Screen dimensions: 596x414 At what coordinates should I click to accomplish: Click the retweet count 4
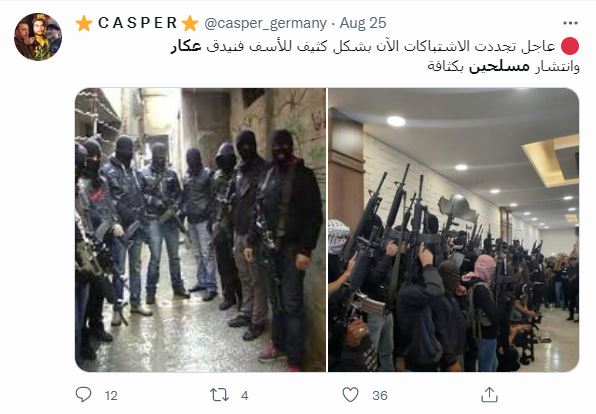[244, 396]
